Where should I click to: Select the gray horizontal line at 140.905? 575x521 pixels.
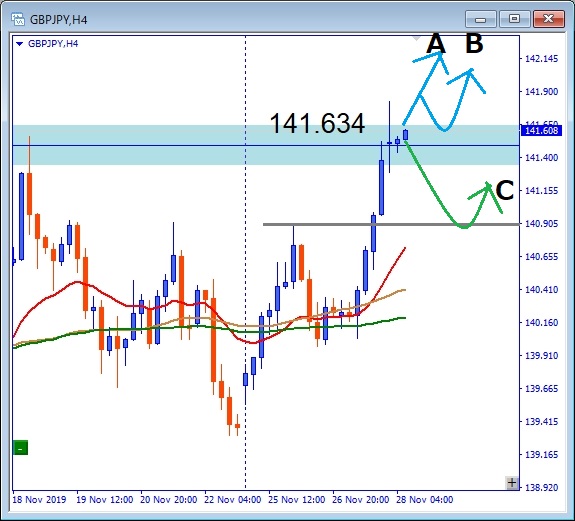point(391,224)
